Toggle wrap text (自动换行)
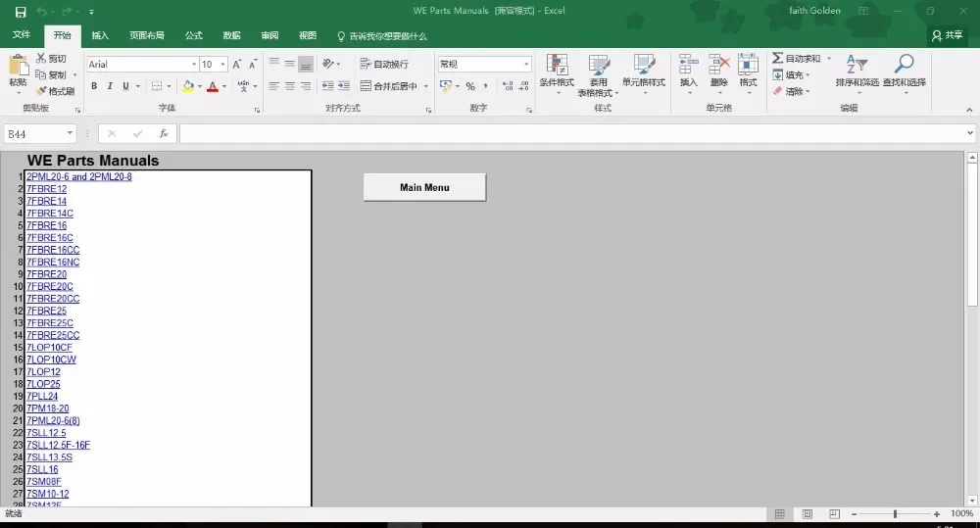 (384, 64)
